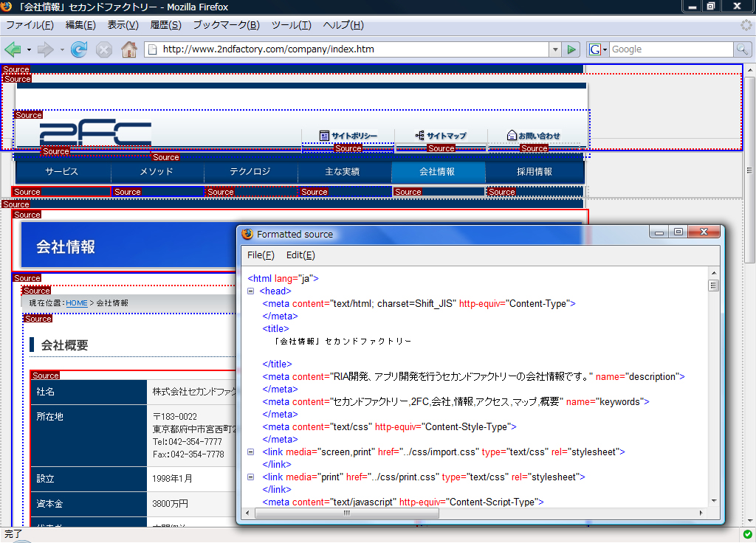Click the 社名 table header cell

(89, 392)
